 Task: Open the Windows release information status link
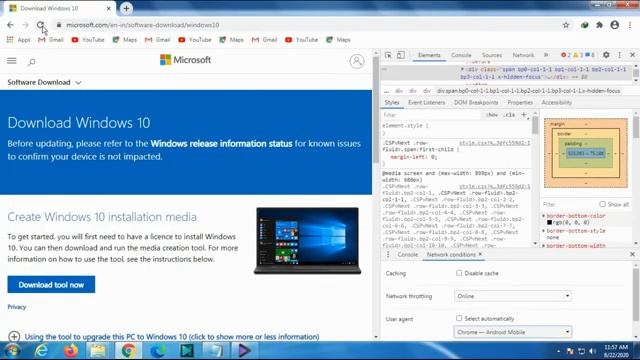click(221, 144)
